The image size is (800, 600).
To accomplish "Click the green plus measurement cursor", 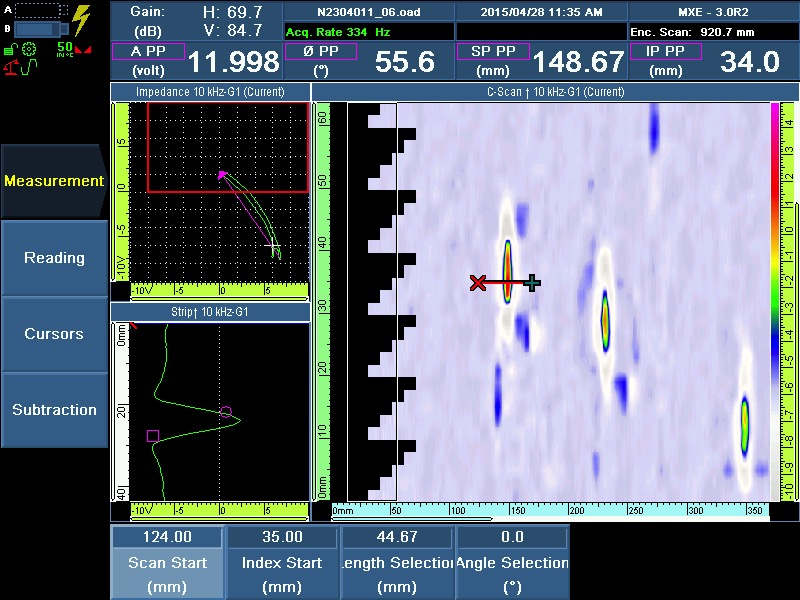I will (532, 283).
